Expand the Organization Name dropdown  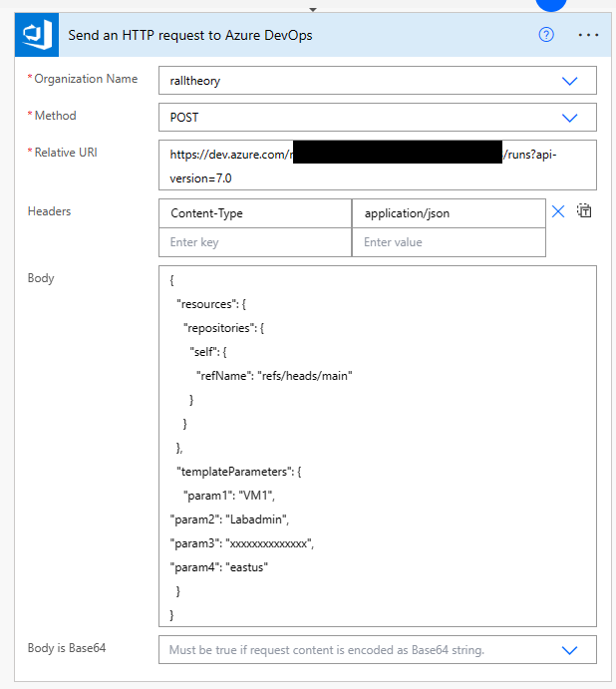click(570, 81)
